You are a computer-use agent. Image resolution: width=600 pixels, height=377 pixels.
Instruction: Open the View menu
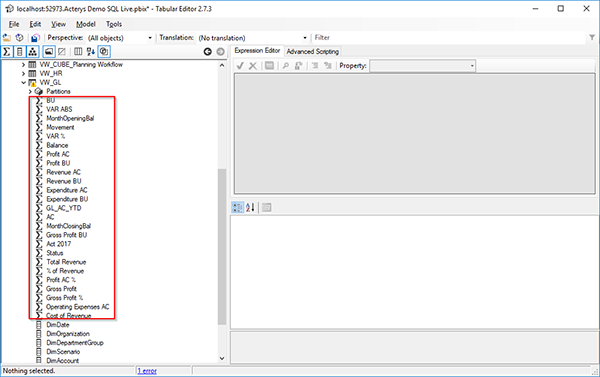59,24
